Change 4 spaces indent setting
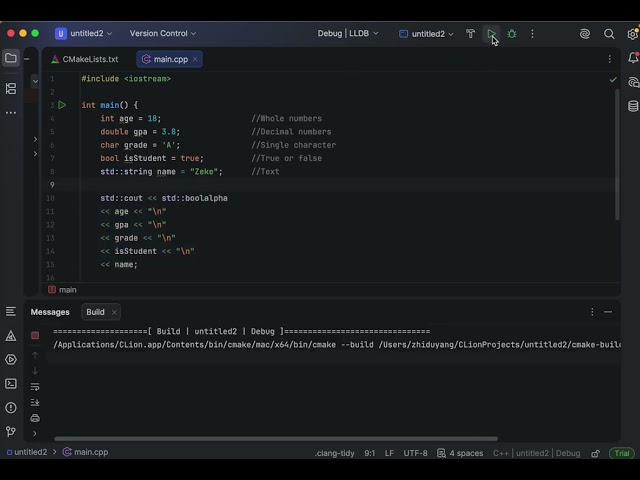640x480 pixels. click(460, 453)
